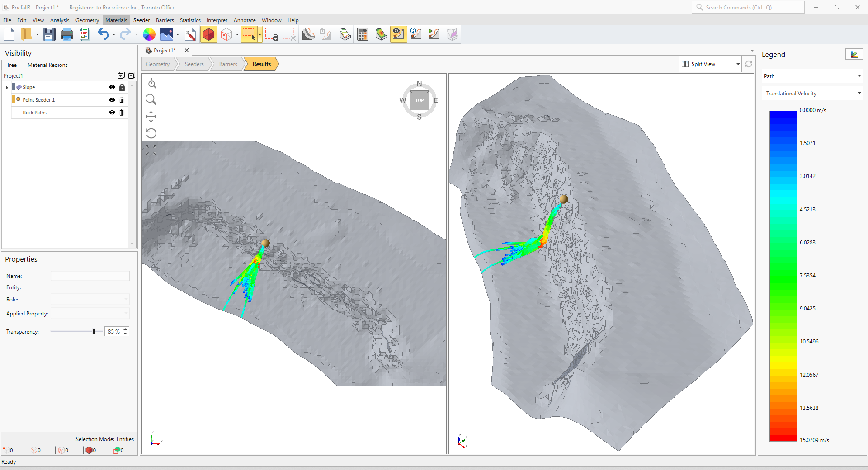Select the pan tool in viewport
This screenshot has width=868, height=470.
(x=151, y=117)
